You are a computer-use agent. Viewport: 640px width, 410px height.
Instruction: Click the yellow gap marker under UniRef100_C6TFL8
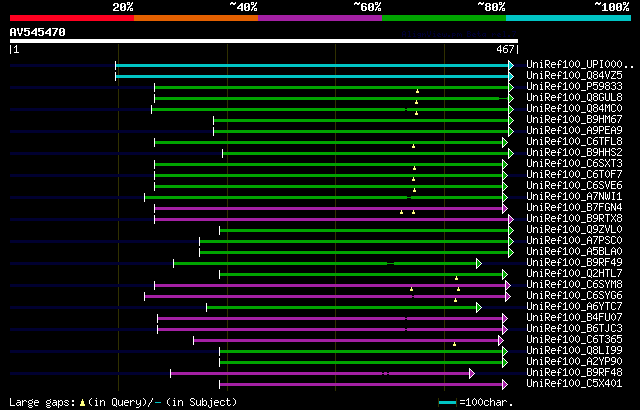413,146
